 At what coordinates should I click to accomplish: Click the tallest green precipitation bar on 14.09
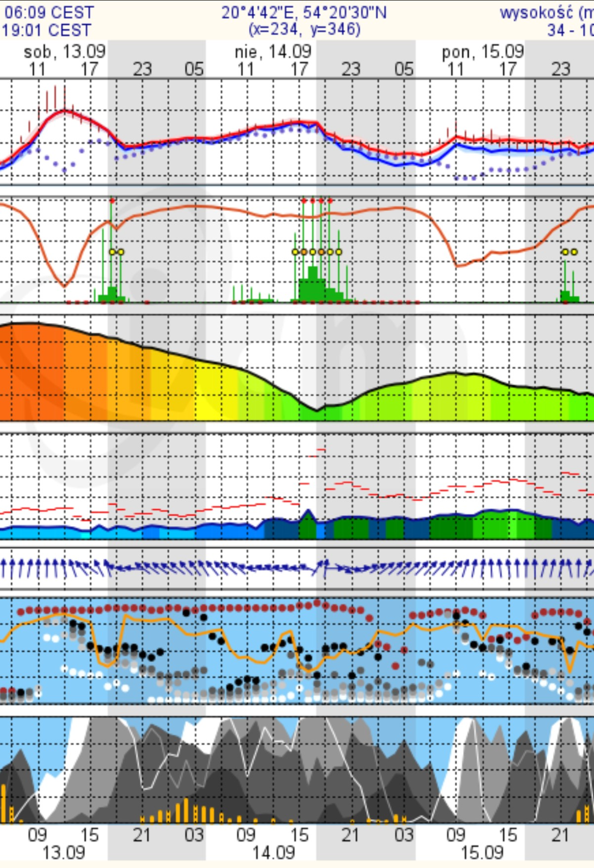(x=312, y=283)
